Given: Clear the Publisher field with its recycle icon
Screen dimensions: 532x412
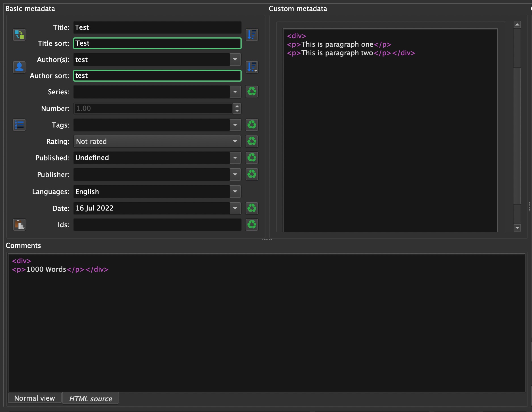Looking at the screenshot, I should coord(252,174).
